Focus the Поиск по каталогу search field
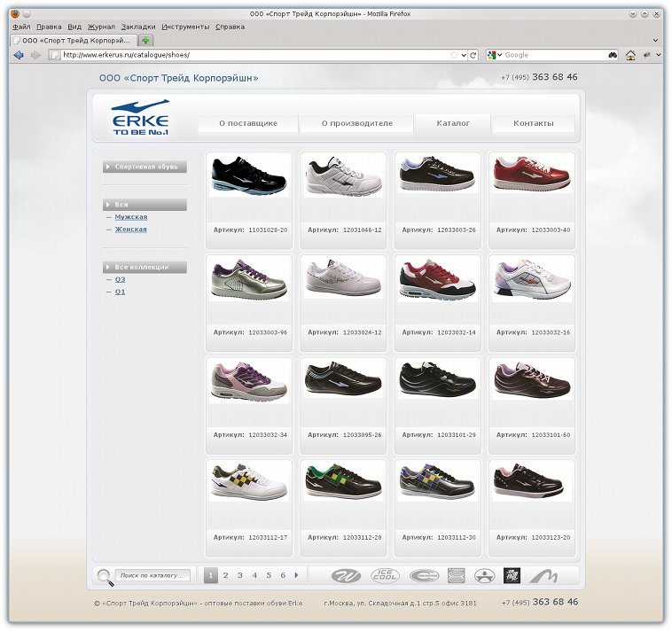 tap(152, 575)
